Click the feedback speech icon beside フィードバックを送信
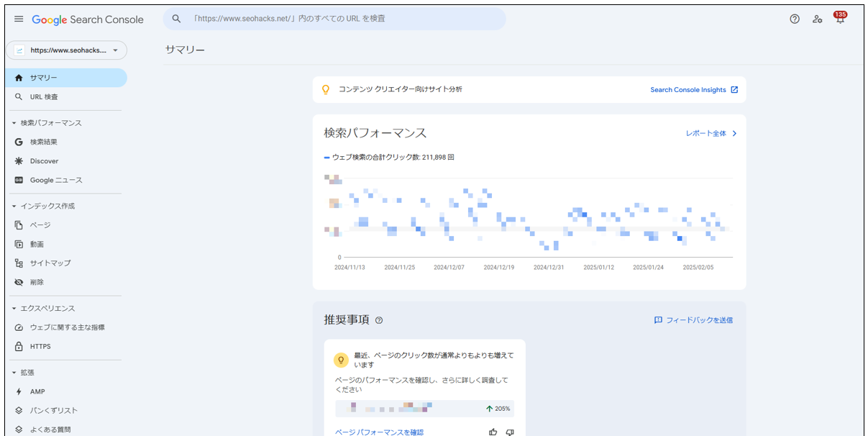 [x=658, y=320]
